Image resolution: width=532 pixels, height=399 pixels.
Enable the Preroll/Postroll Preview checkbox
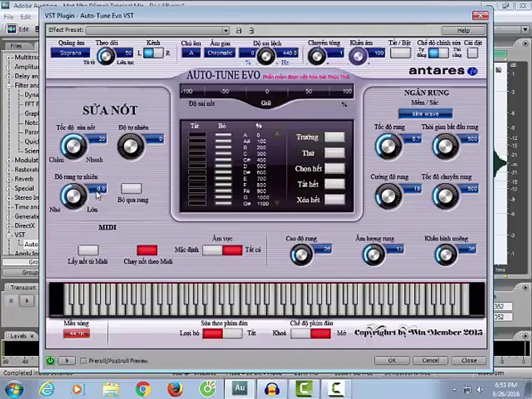[83, 361]
